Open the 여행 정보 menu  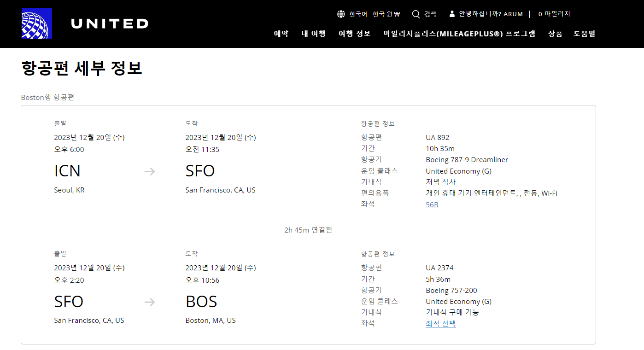click(x=355, y=33)
